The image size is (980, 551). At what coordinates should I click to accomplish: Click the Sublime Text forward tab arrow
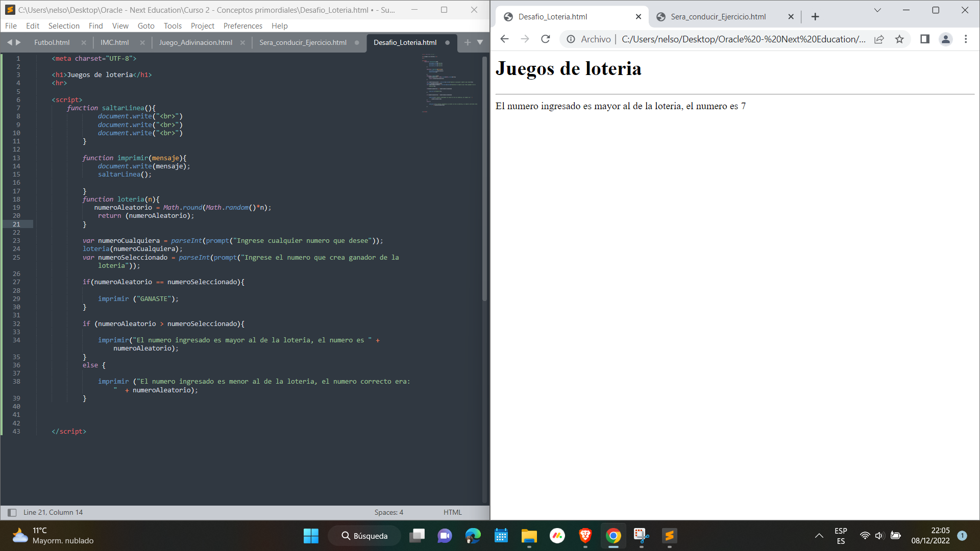click(x=19, y=42)
